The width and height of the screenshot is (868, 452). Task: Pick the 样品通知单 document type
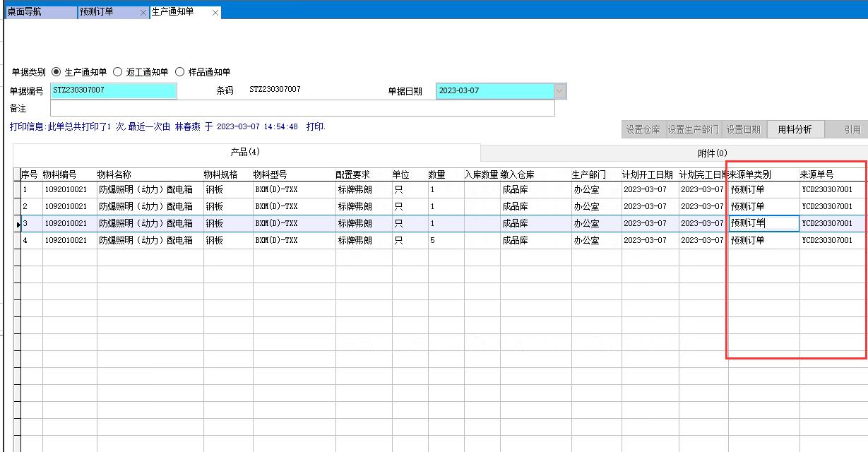[x=179, y=72]
